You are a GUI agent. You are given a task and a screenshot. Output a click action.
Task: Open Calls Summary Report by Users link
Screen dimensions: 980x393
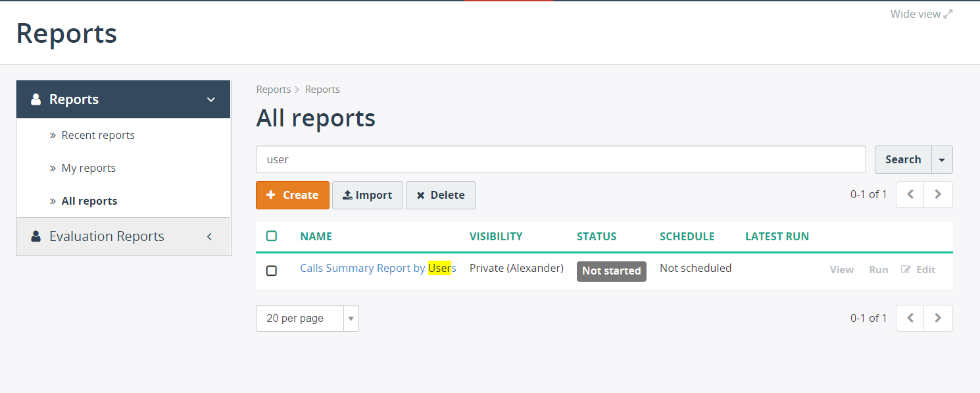coord(378,268)
